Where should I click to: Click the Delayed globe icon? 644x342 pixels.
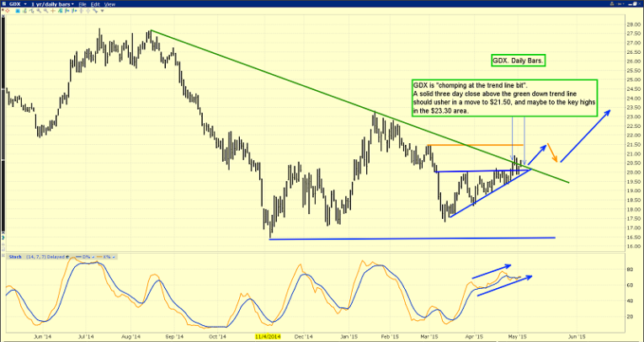pyautogui.click(x=67, y=257)
